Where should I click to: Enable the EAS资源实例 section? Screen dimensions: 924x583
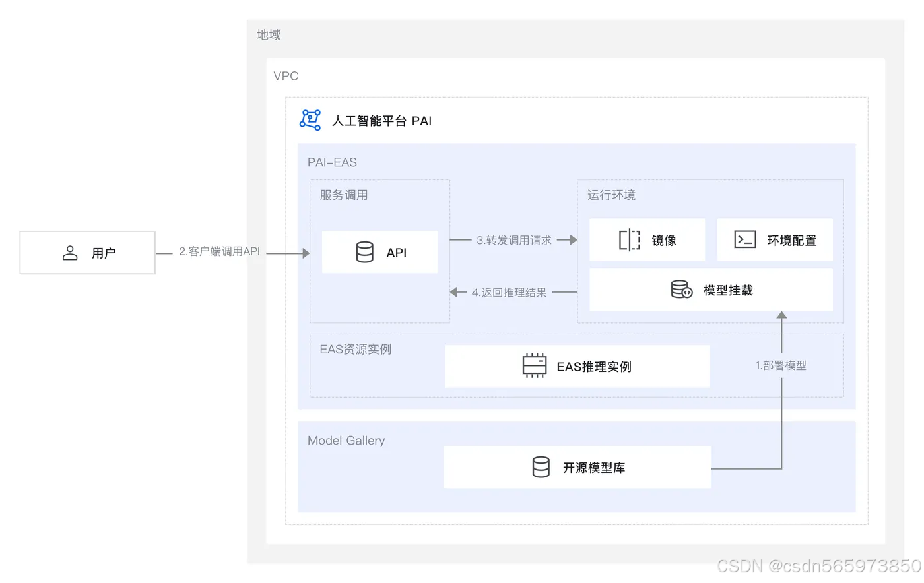pyautogui.click(x=354, y=349)
